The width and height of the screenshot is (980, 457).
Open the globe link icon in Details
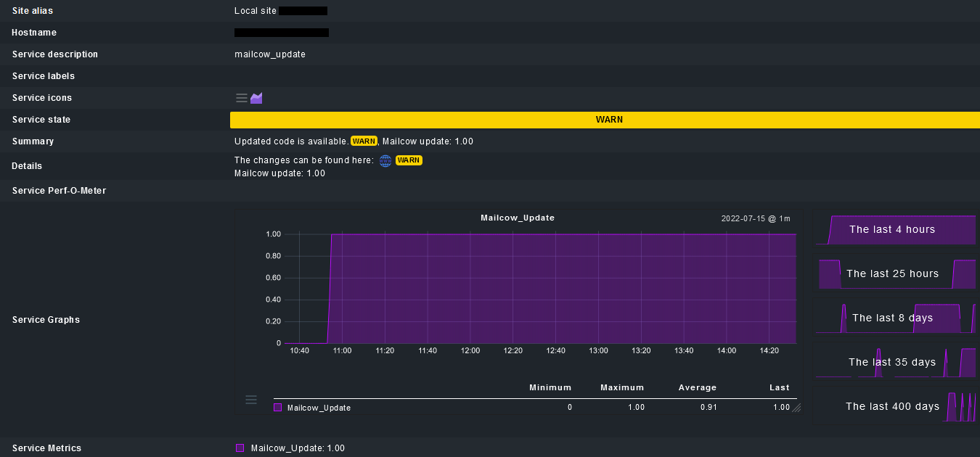[x=385, y=160]
